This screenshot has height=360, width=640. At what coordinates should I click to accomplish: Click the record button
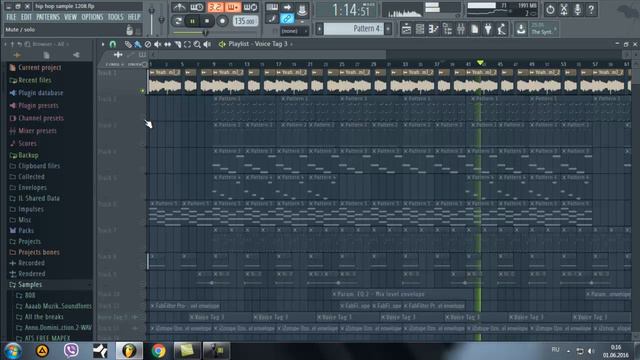point(222,21)
